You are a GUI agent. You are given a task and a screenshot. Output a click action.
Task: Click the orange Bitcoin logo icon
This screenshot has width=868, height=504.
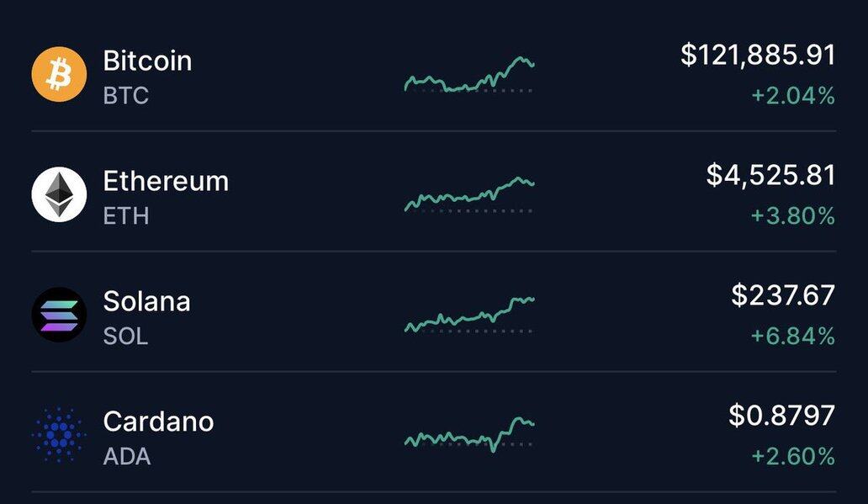point(59,74)
